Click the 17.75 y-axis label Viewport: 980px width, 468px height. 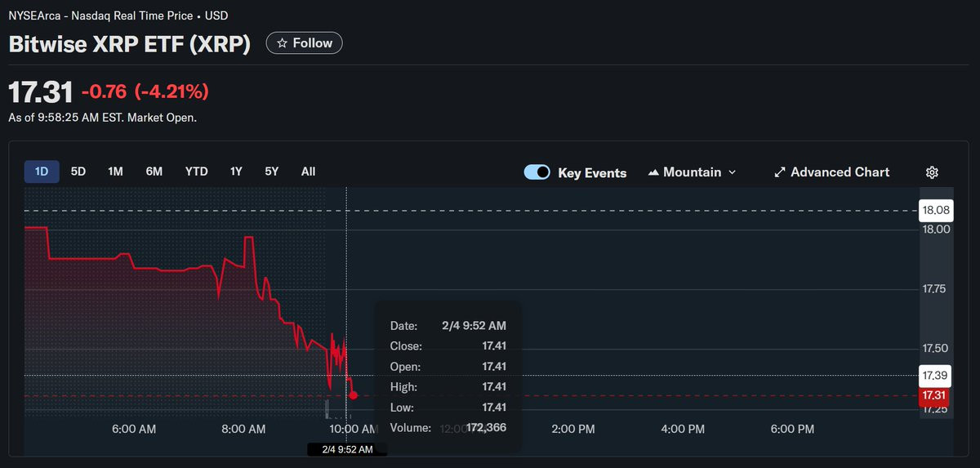click(x=935, y=289)
